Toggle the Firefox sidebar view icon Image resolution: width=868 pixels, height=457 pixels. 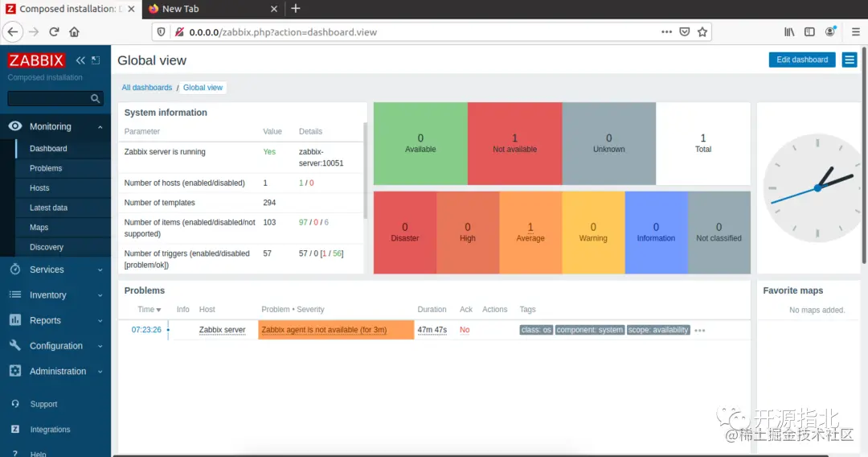pos(809,32)
